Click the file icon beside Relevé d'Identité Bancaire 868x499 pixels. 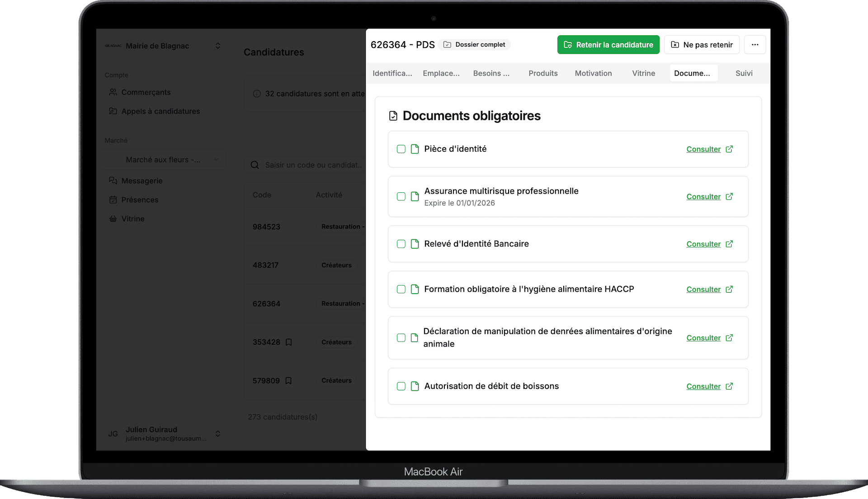click(x=415, y=244)
